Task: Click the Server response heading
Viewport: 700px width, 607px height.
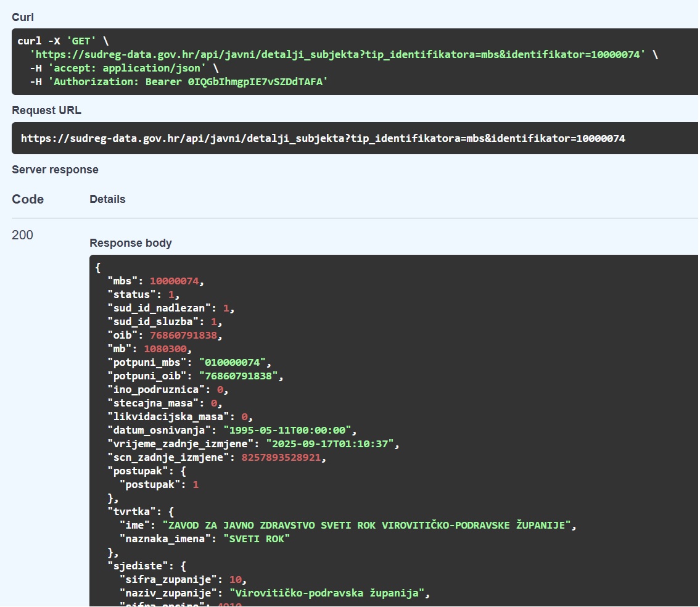Action: 55,170
